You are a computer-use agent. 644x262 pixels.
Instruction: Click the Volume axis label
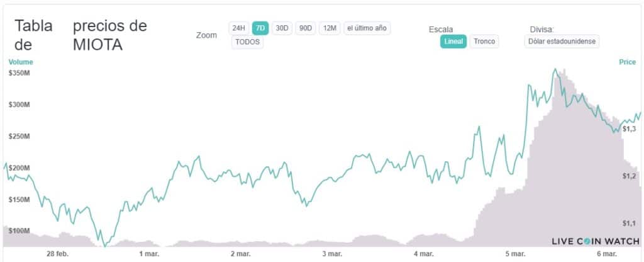[x=21, y=62]
